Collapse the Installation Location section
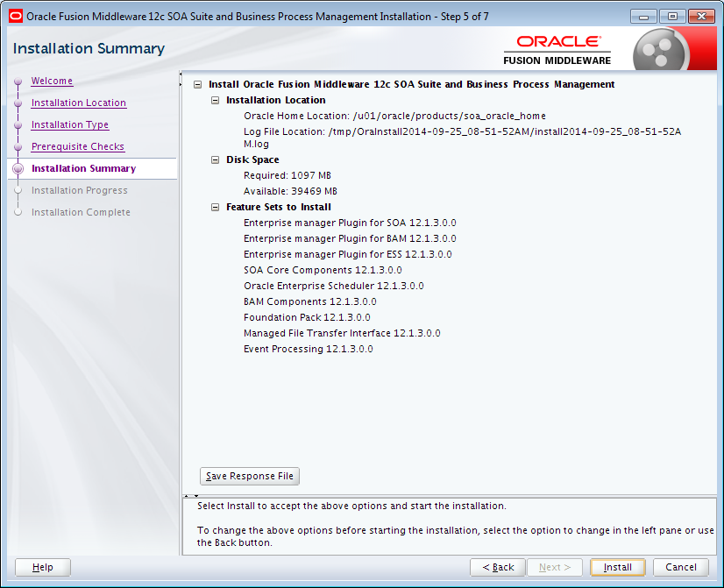Screen dimensions: 724x588 (214, 100)
